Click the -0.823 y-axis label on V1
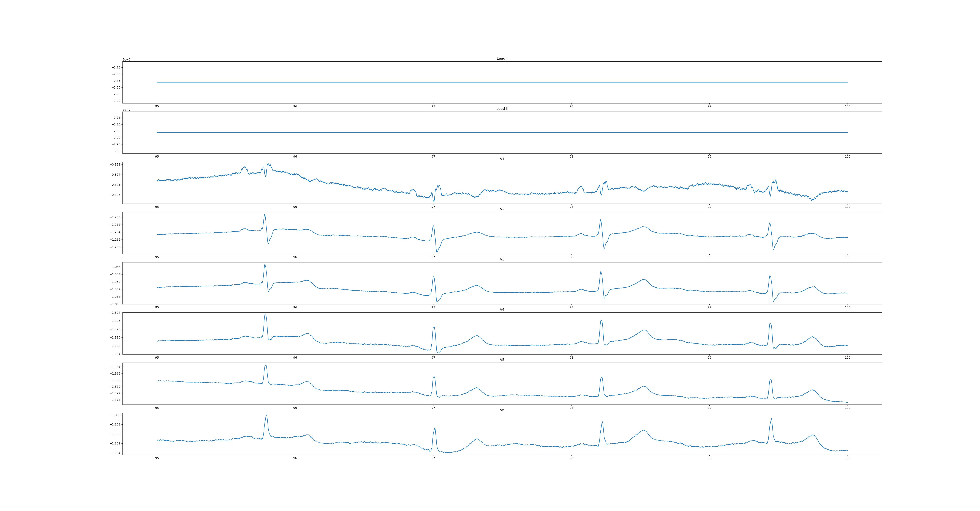This screenshot has width=980, height=511. point(115,165)
